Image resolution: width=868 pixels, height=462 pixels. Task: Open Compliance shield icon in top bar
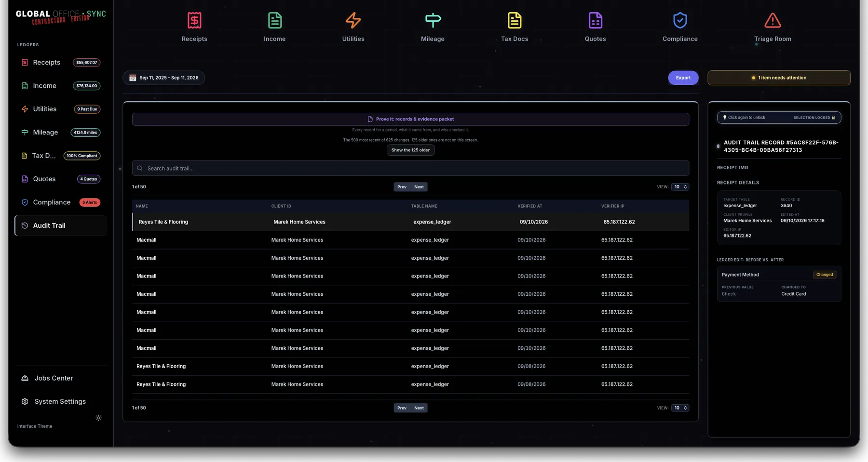(680, 20)
